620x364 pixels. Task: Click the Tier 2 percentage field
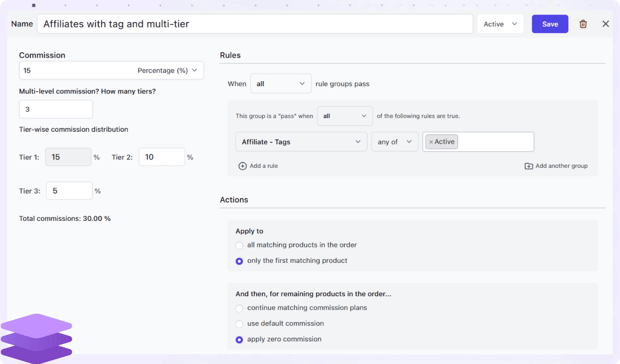pyautogui.click(x=161, y=157)
